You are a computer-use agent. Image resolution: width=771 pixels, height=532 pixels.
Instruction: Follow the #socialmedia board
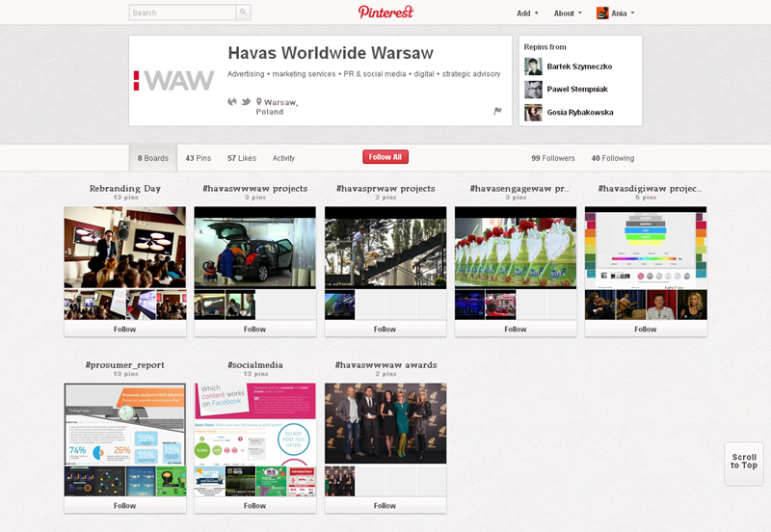(x=254, y=505)
